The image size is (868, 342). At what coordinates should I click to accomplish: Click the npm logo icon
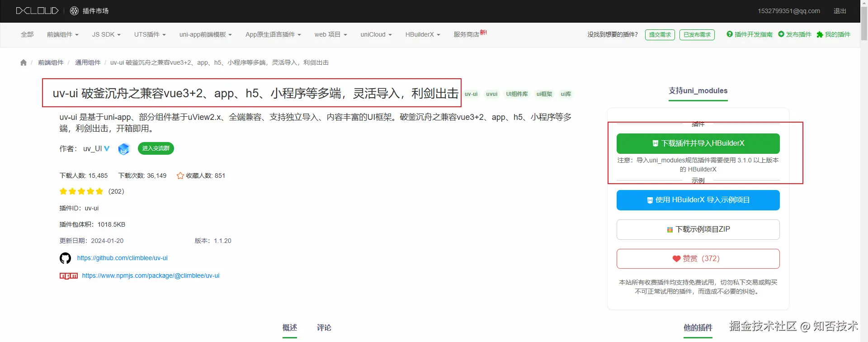pos(69,275)
